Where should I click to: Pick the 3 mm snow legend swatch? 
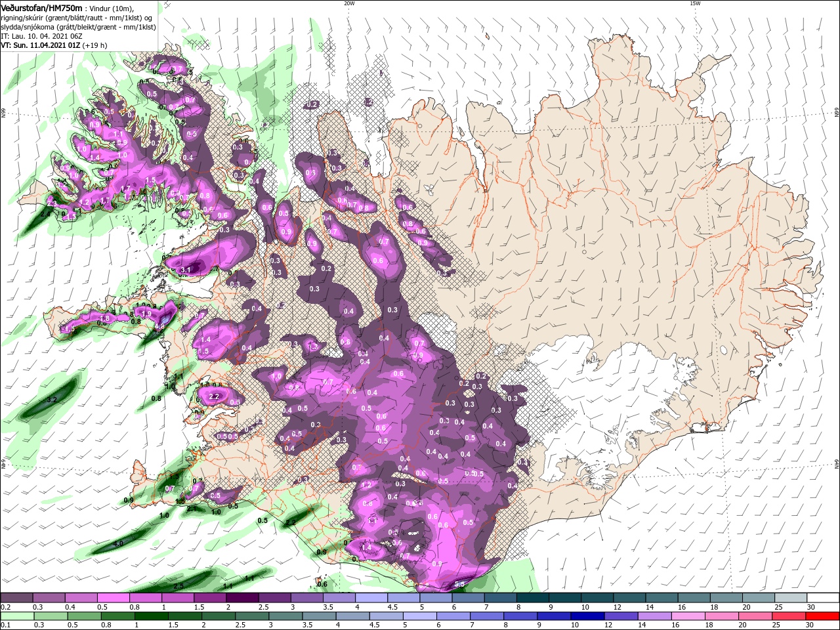(x=306, y=598)
